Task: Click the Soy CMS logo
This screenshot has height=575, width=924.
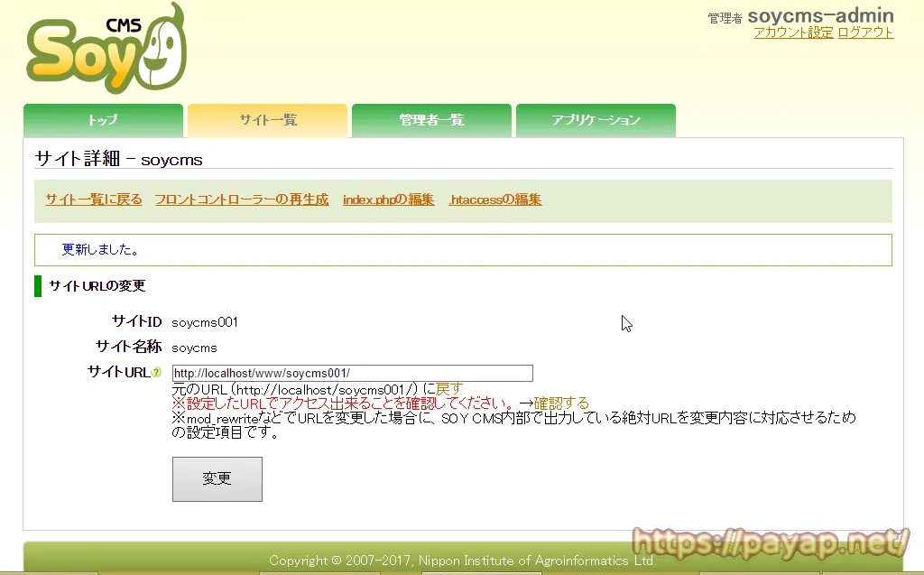Action: coord(106,50)
